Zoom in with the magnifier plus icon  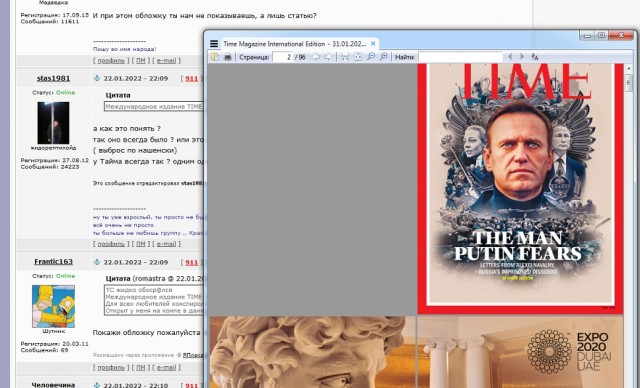click(x=384, y=57)
